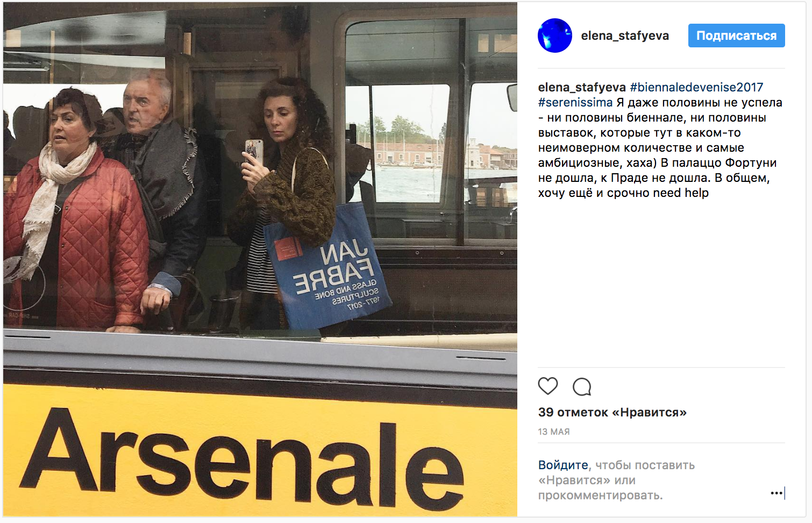This screenshot has width=812, height=523.
Task: Click the Russian caption text of the post
Action: point(660,147)
